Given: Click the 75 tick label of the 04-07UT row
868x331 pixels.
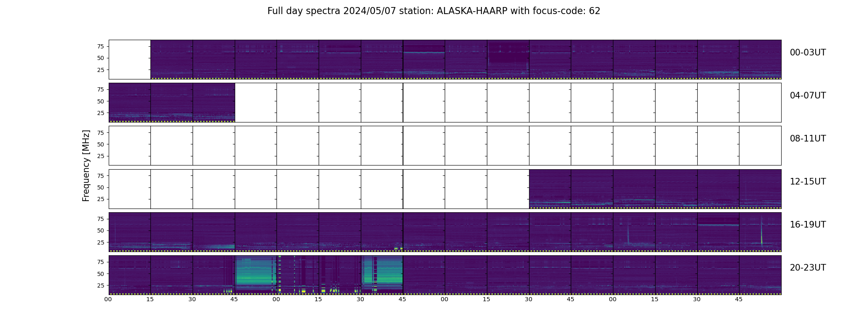Looking at the screenshot, I should coord(100,89).
